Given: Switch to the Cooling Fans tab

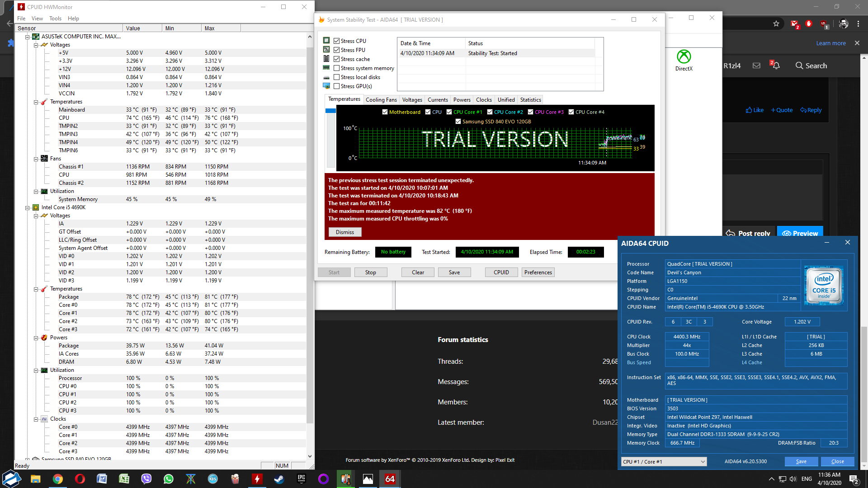Looking at the screenshot, I should 381,100.
